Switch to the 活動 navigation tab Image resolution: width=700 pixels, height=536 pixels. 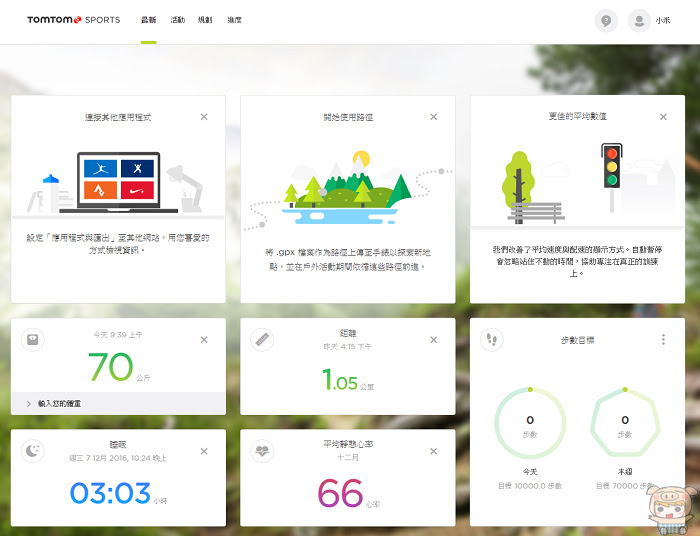pos(177,20)
